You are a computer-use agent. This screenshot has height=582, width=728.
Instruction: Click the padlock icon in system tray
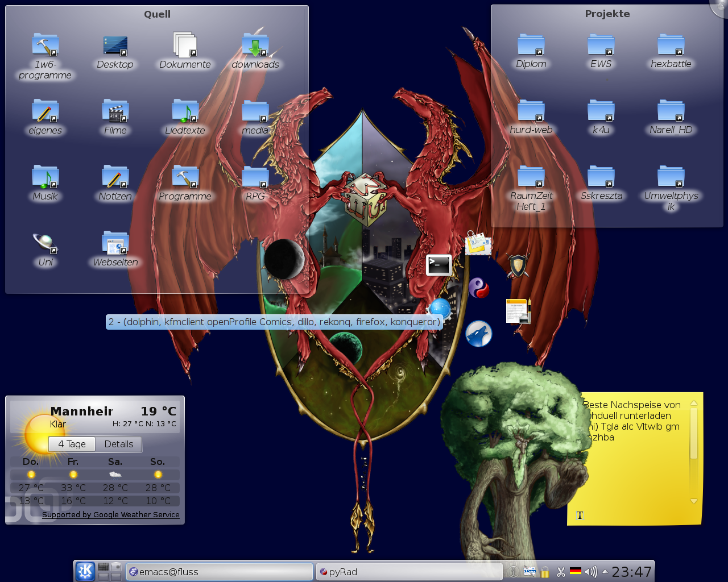click(x=545, y=572)
